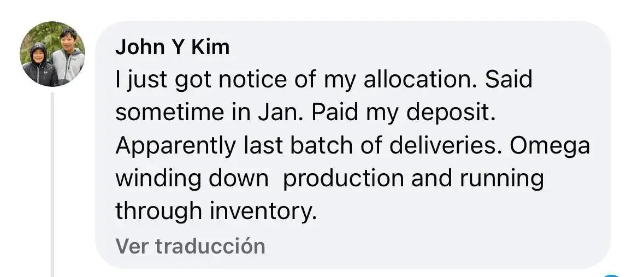Image resolution: width=644 pixels, height=277 pixels.
Task: Click the word "notice" in the comment
Action: pyautogui.click(x=280, y=81)
